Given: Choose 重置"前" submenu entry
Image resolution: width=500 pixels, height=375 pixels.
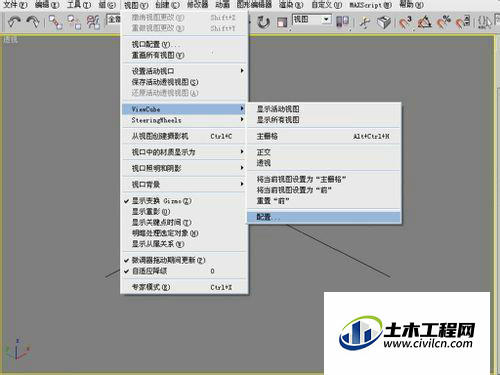Looking at the screenshot, I should [x=324, y=201].
